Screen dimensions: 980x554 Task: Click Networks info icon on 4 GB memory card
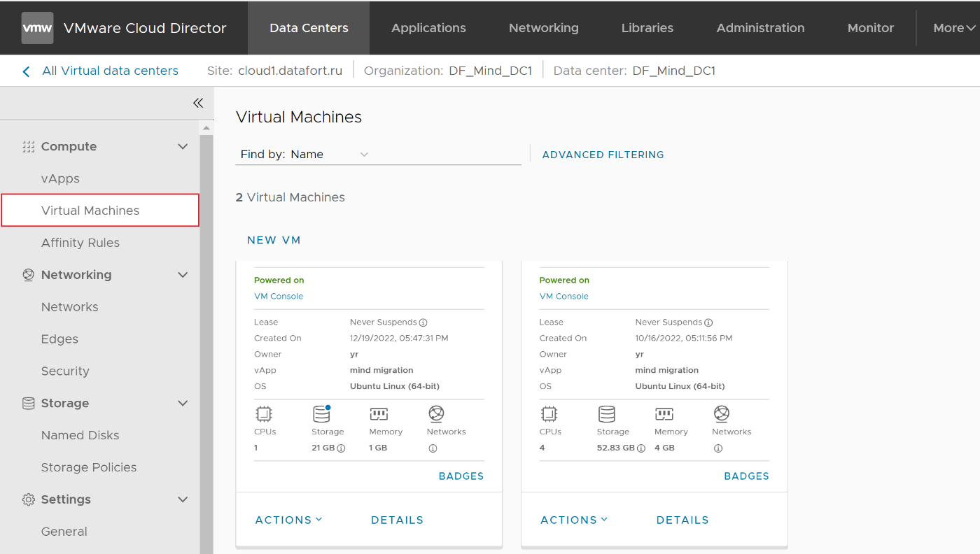pyautogui.click(x=718, y=448)
